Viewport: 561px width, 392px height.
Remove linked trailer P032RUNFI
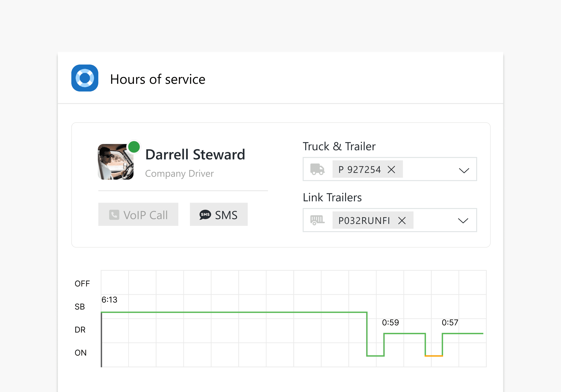[402, 220]
